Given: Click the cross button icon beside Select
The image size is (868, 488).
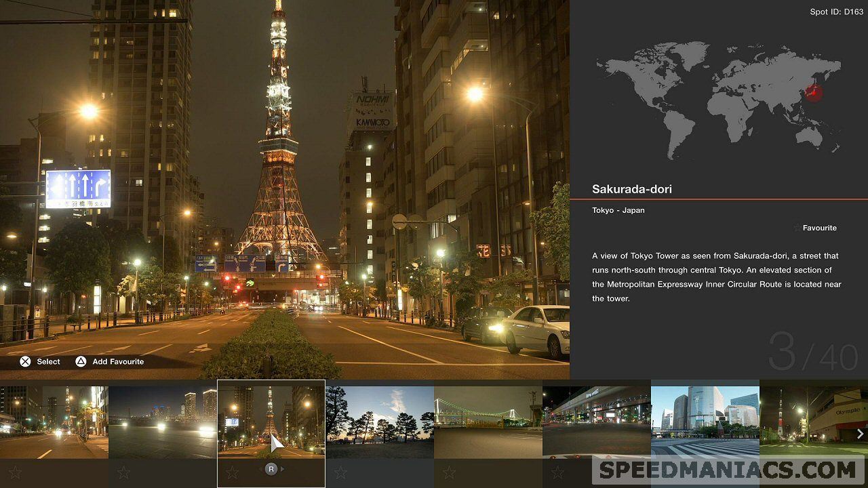Looking at the screenshot, I should tap(25, 361).
